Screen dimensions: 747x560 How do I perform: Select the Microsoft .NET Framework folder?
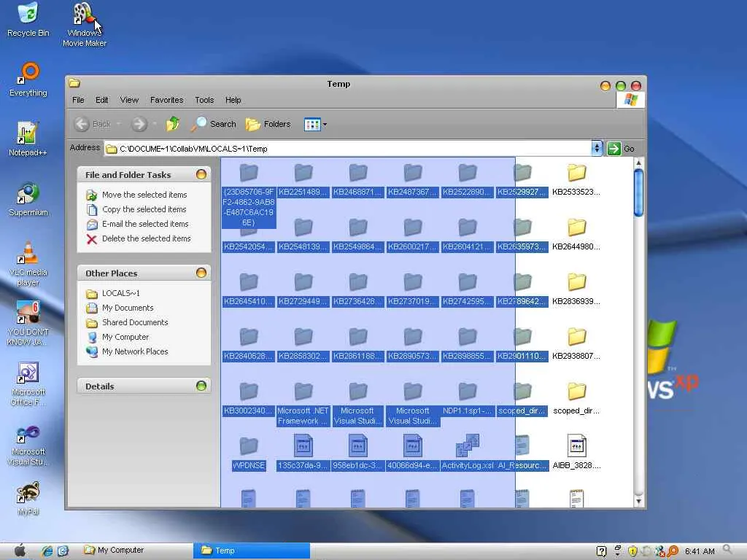303,404
